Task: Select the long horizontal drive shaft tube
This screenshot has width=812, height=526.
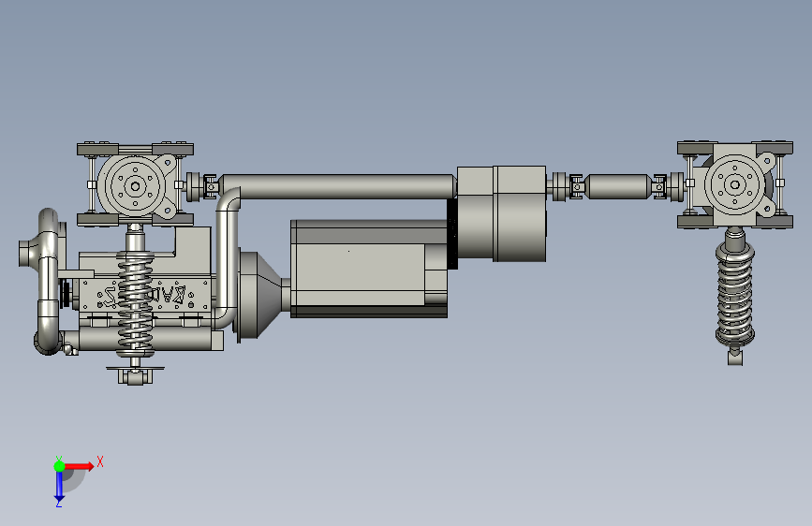Action: tap(338, 186)
